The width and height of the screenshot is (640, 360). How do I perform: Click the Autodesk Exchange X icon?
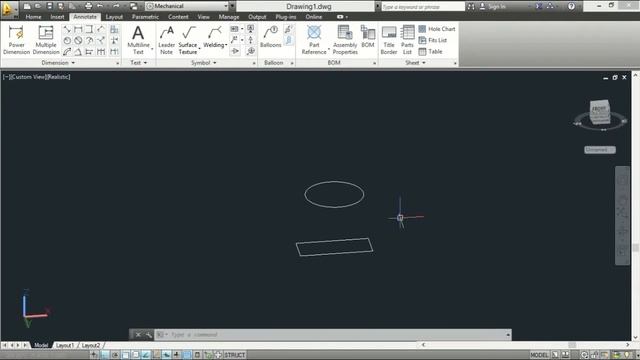539,6
